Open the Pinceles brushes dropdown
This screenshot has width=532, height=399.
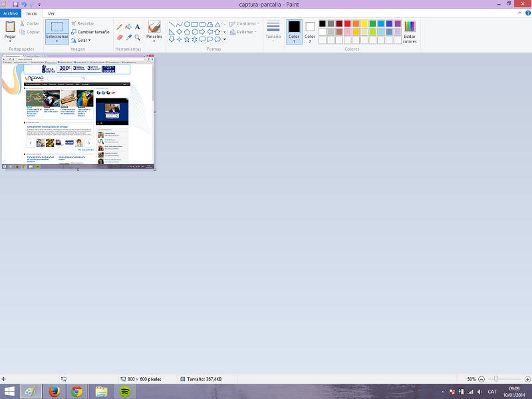(154, 42)
